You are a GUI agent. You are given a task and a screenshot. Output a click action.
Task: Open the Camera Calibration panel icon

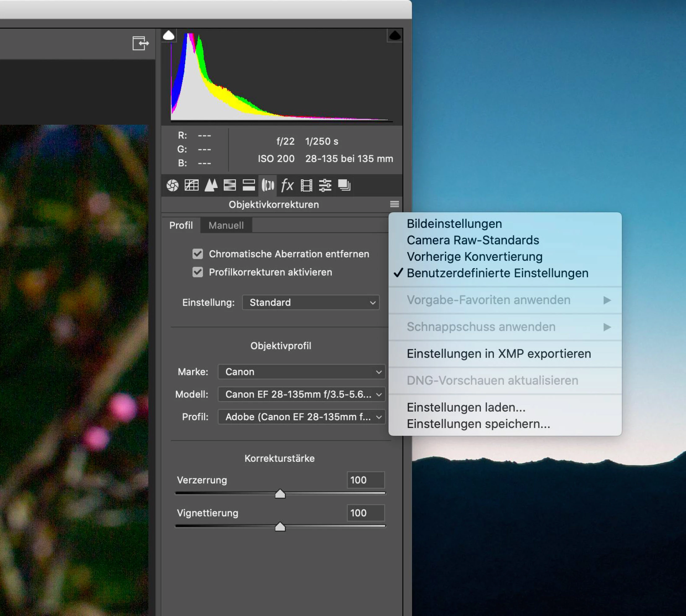[306, 185]
